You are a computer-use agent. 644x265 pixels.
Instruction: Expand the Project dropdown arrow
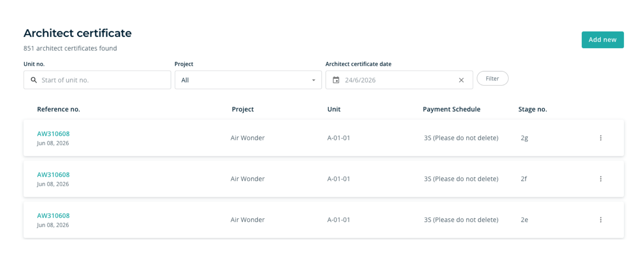313,80
